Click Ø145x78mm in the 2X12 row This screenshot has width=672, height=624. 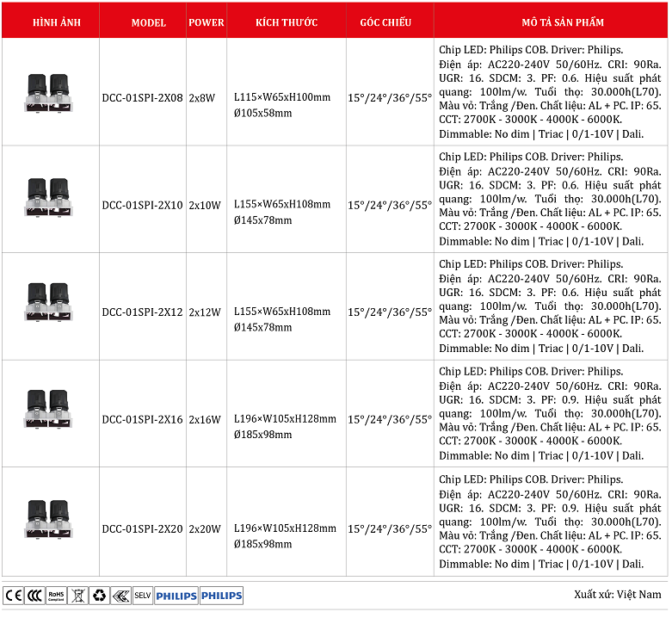coord(262,327)
